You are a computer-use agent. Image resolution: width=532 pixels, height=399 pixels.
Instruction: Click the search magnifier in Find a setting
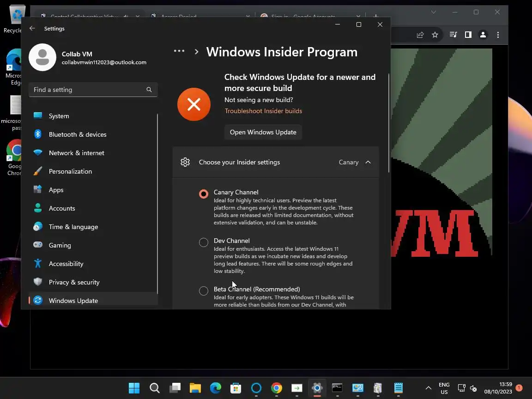(149, 90)
